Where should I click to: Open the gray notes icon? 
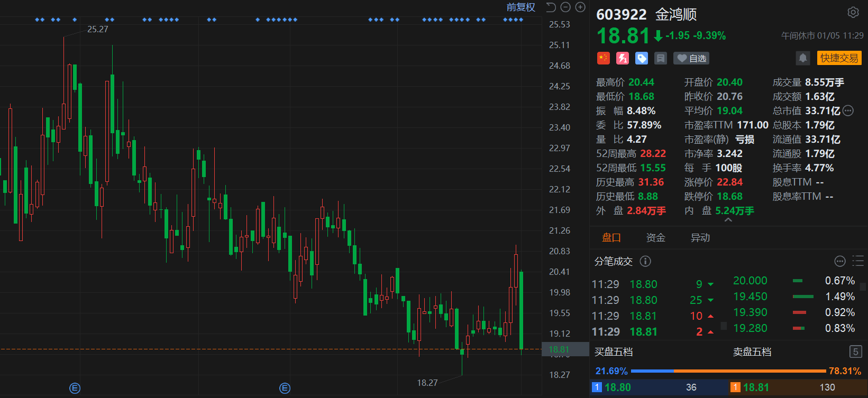(661, 58)
